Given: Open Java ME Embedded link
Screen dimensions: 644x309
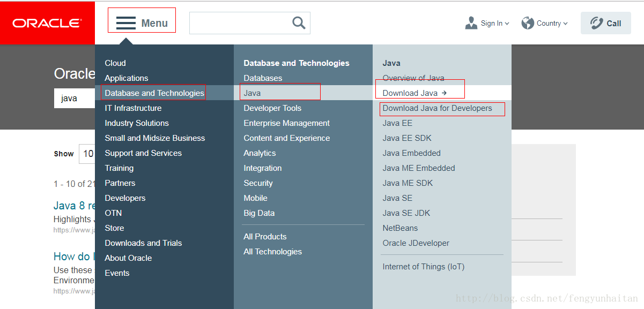Looking at the screenshot, I should coord(419,168).
